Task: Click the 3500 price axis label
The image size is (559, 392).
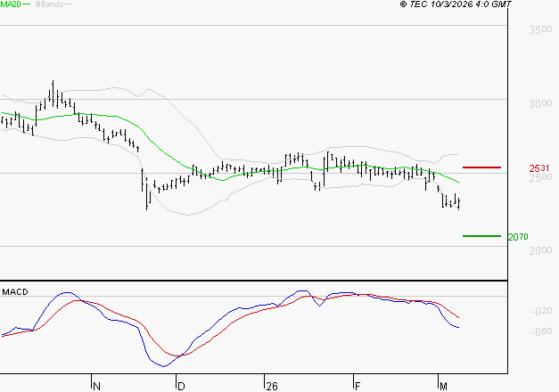Action: (540, 29)
